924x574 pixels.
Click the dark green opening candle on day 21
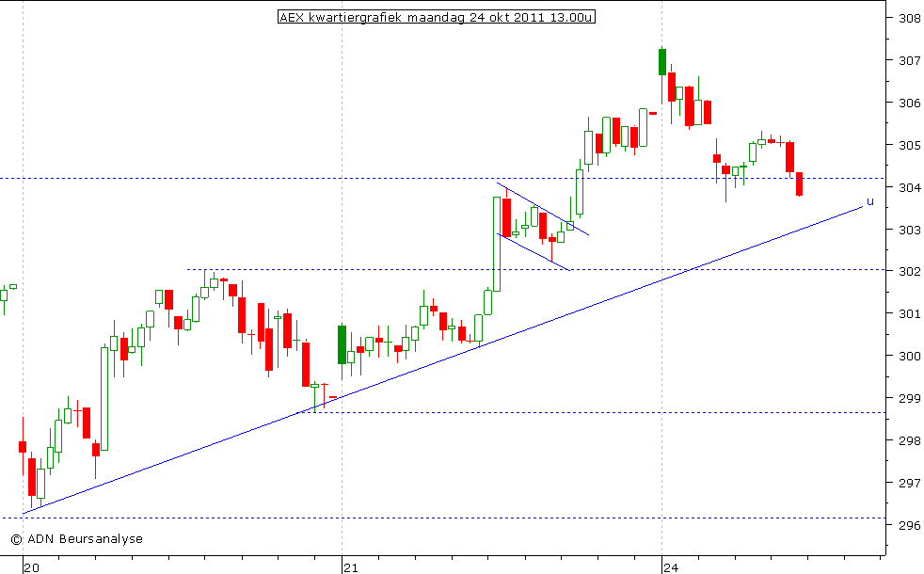pyautogui.click(x=342, y=344)
